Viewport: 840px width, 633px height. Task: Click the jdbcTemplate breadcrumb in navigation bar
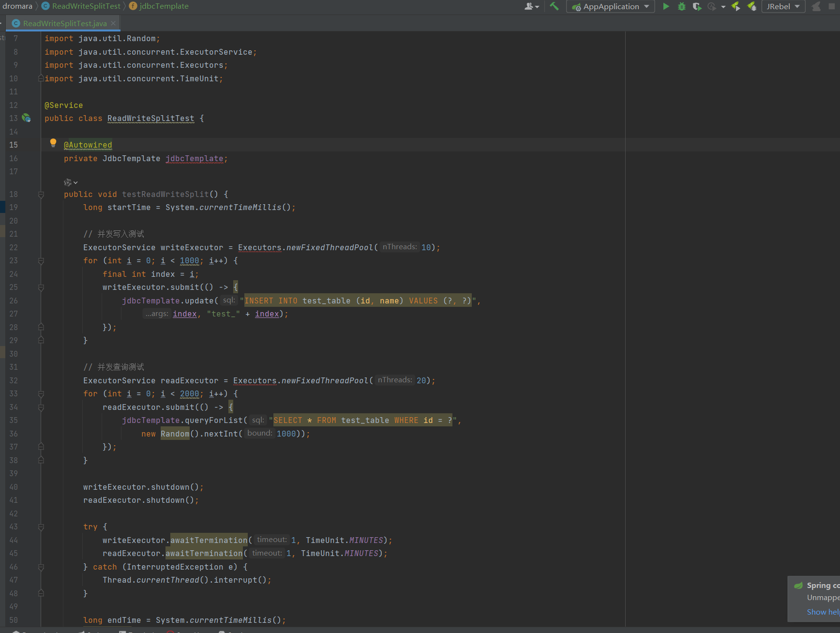coord(164,6)
